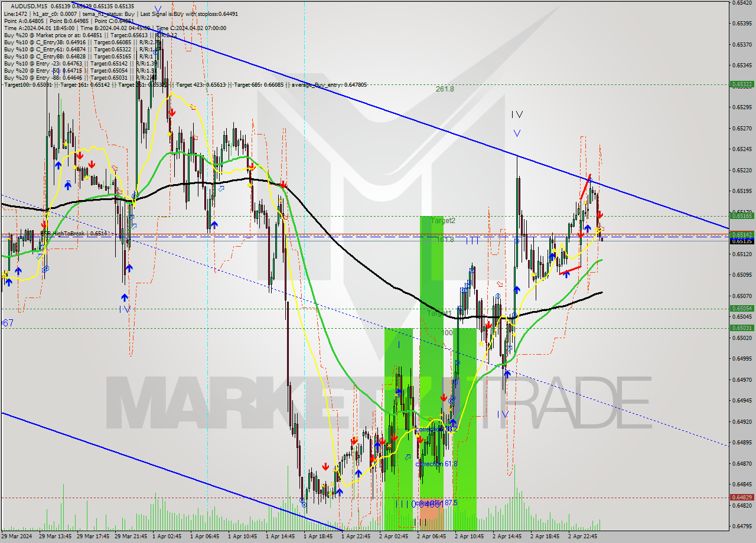The width and height of the screenshot is (756, 543).
Task: Click price axis value 0.64970
Action: tap(742, 380)
